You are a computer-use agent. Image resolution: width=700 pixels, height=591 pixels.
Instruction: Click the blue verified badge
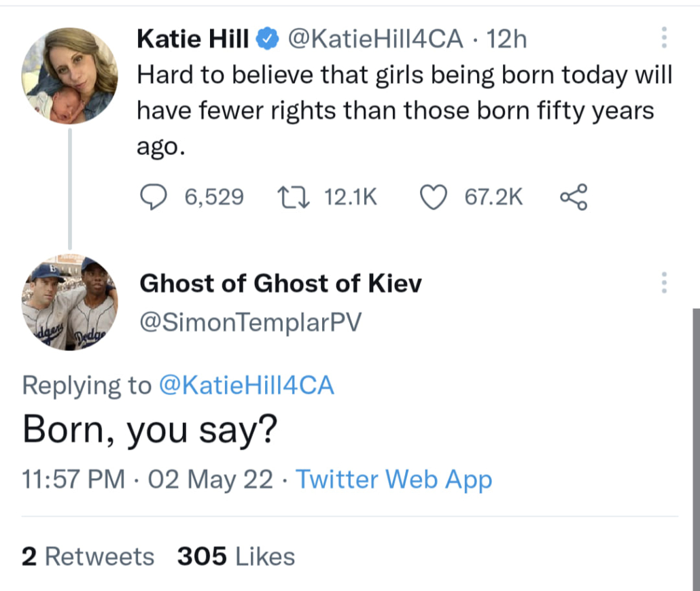pyautogui.click(x=266, y=40)
